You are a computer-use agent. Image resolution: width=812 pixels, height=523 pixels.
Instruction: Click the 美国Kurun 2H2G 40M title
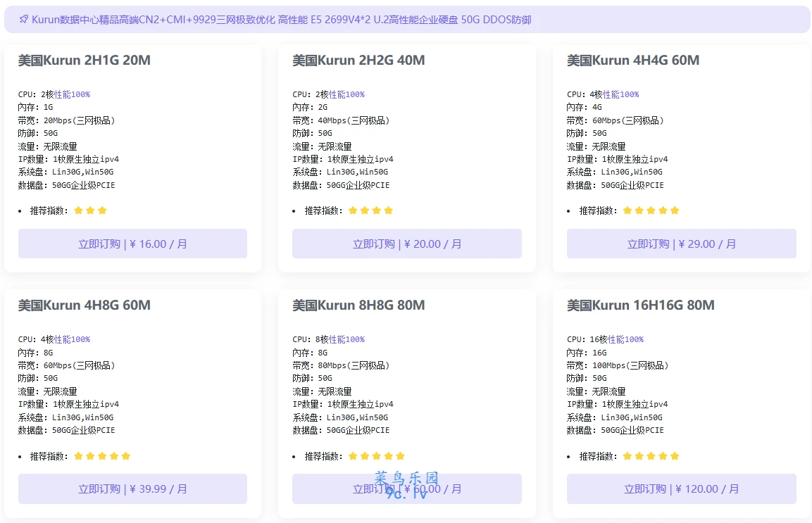coord(359,60)
